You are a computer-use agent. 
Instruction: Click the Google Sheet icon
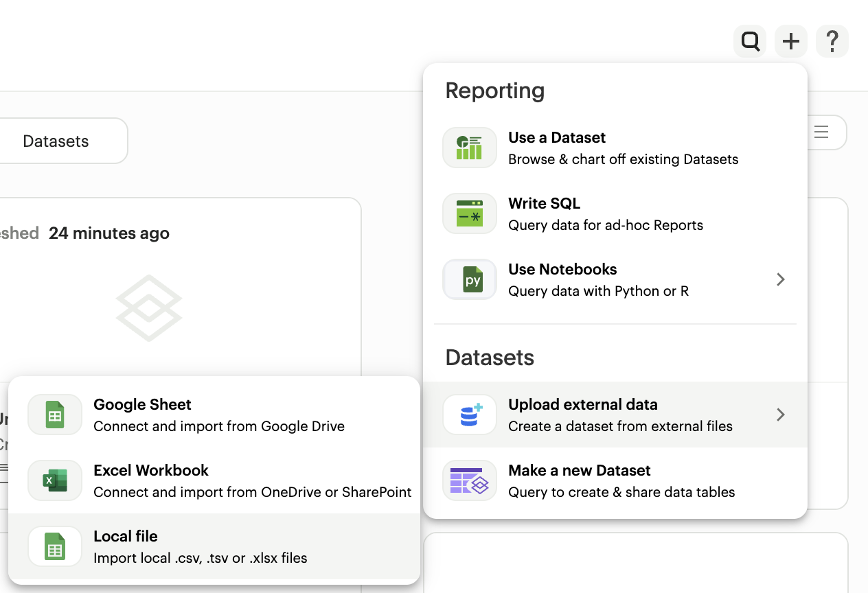[x=54, y=415]
